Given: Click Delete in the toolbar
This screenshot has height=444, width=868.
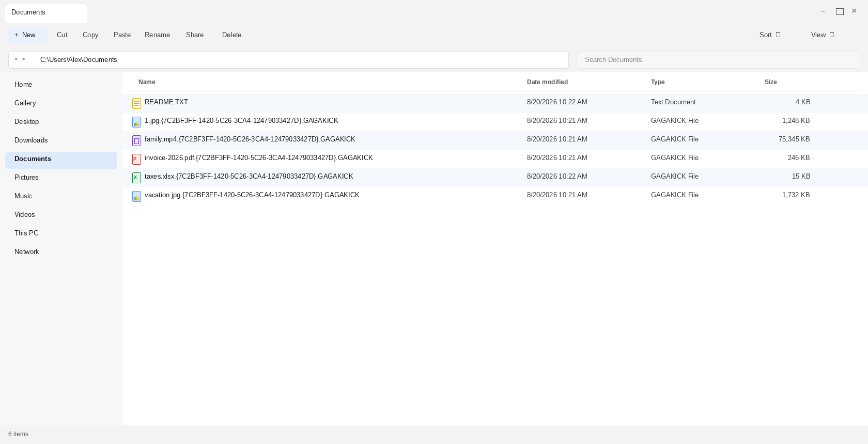Looking at the screenshot, I should (231, 35).
